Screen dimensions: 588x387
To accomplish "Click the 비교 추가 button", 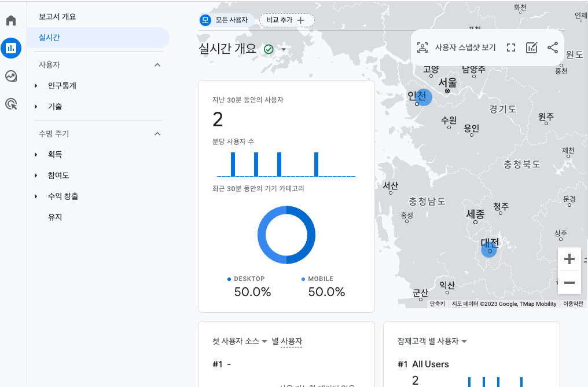I will [x=286, y=20].
